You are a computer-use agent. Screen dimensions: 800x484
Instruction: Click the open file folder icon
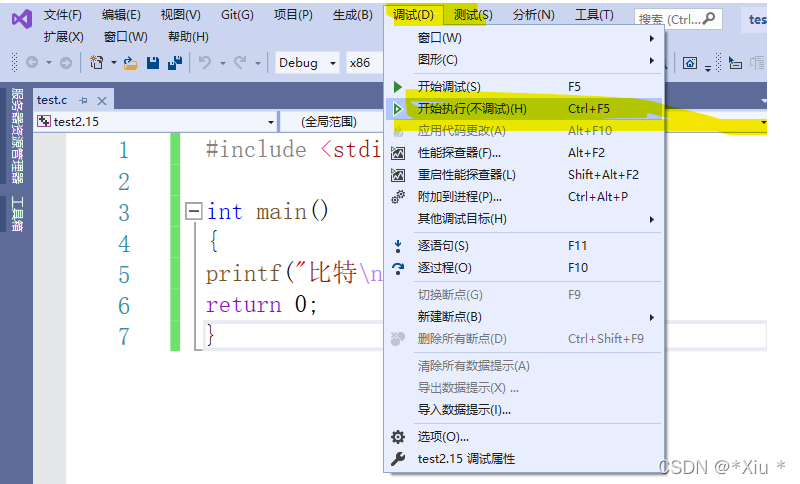(x=130, y=63)
